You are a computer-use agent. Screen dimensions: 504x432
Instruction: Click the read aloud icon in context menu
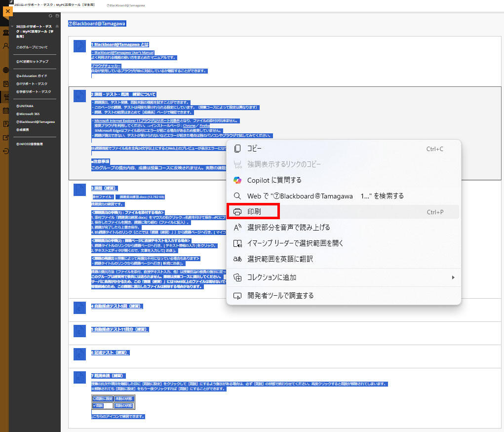coord(237,228)
